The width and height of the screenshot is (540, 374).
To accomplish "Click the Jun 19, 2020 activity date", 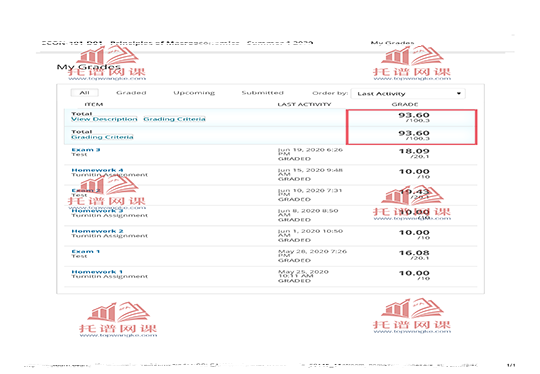I will (310, 152).
